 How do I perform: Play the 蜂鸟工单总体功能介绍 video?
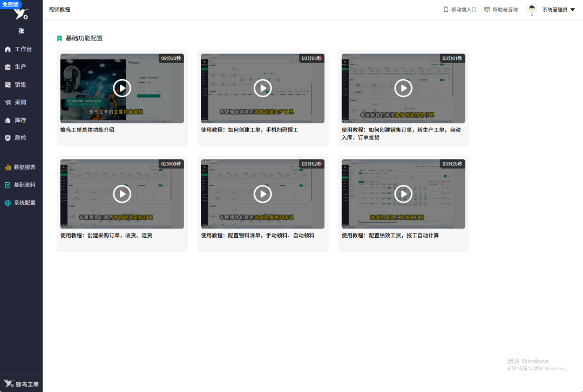click(122, 88)
